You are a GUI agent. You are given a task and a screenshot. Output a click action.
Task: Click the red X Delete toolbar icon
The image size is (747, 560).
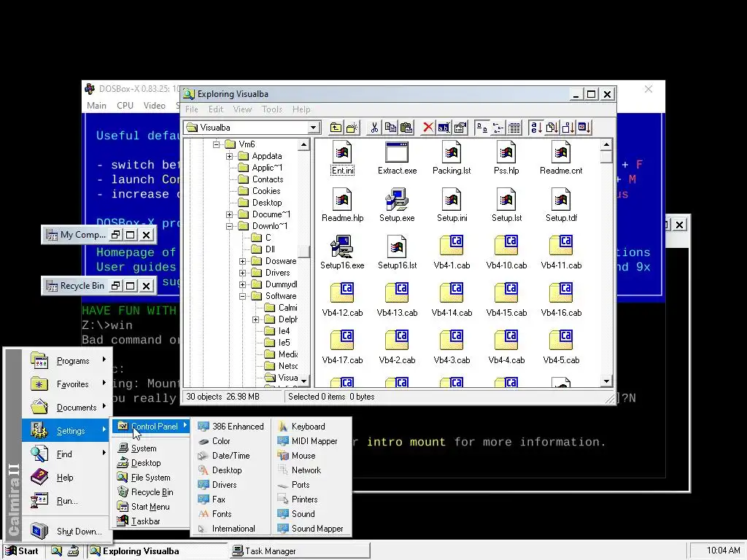427,128
